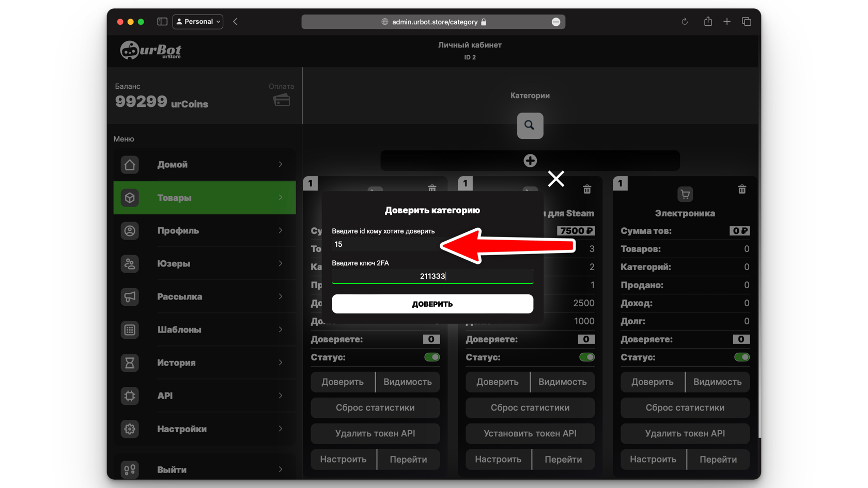Click the category search magnifier icon
868x488 pixels.
pos(530,125)
